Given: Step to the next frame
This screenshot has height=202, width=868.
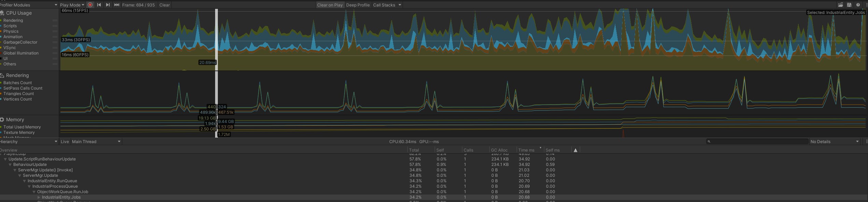Looking at the screenshot, I should tap(108, 5).
